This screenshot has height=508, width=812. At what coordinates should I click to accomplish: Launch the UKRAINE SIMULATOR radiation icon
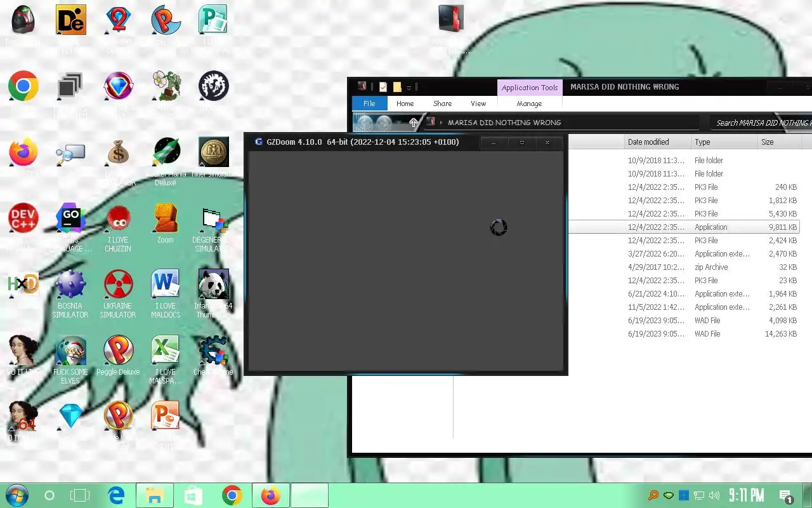click(x=118, y=284)
